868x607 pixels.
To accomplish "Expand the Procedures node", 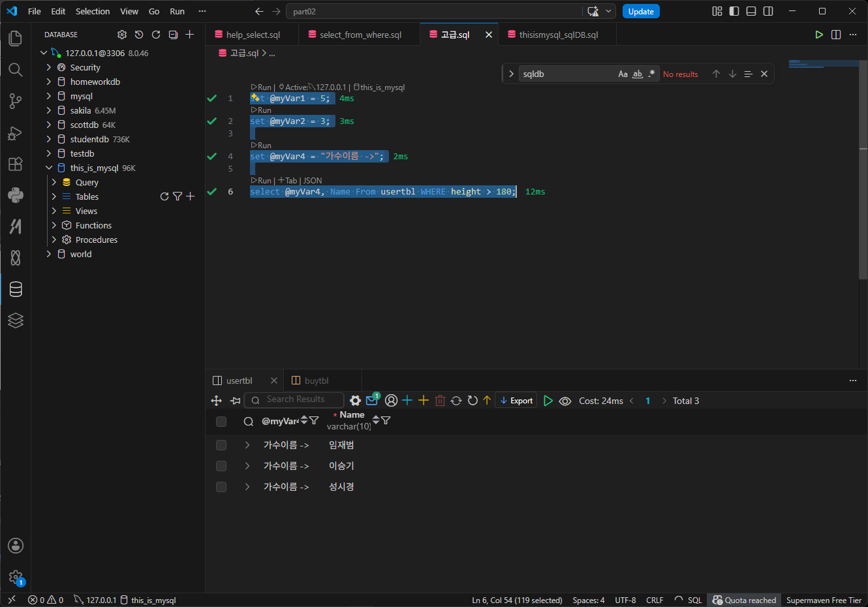I will (54, 240).
